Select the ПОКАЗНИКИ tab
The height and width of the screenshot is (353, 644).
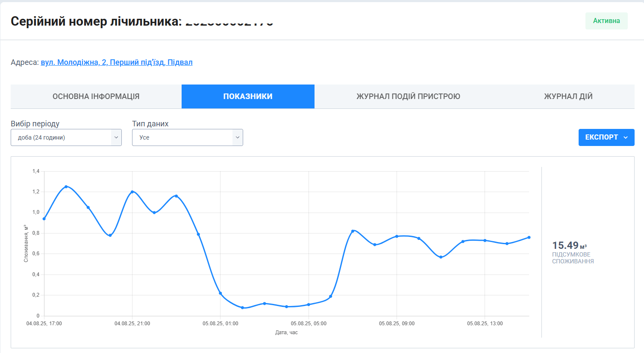click(248, 96)
